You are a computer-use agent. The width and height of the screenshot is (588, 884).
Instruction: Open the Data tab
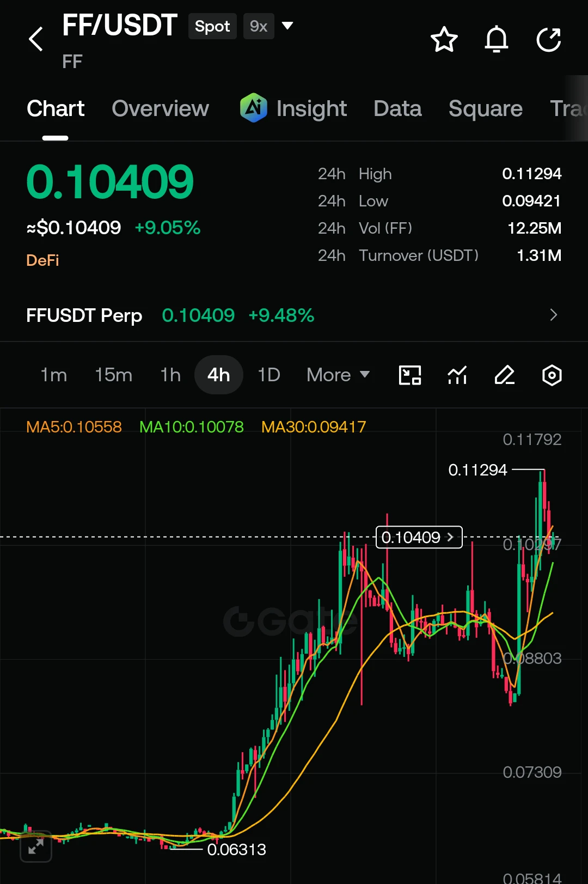click(397, 108)
